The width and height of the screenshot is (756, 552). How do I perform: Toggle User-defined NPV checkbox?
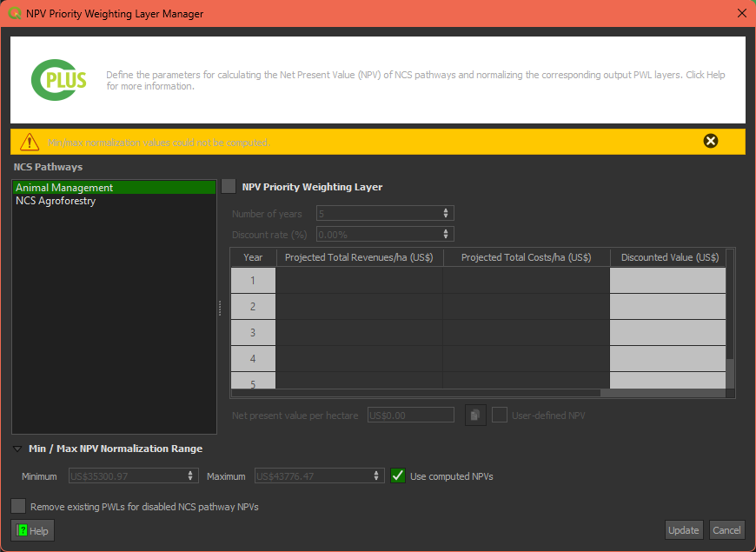(x=500, y=416)
